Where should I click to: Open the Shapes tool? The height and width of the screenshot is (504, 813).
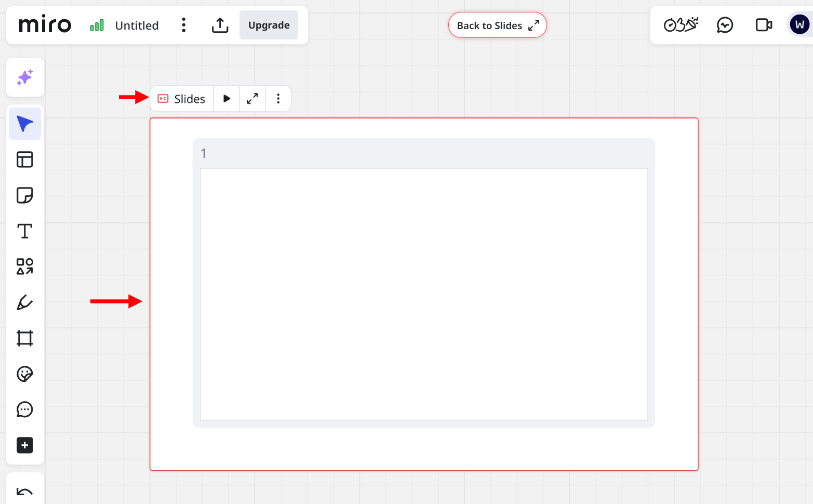pos(24,266)
